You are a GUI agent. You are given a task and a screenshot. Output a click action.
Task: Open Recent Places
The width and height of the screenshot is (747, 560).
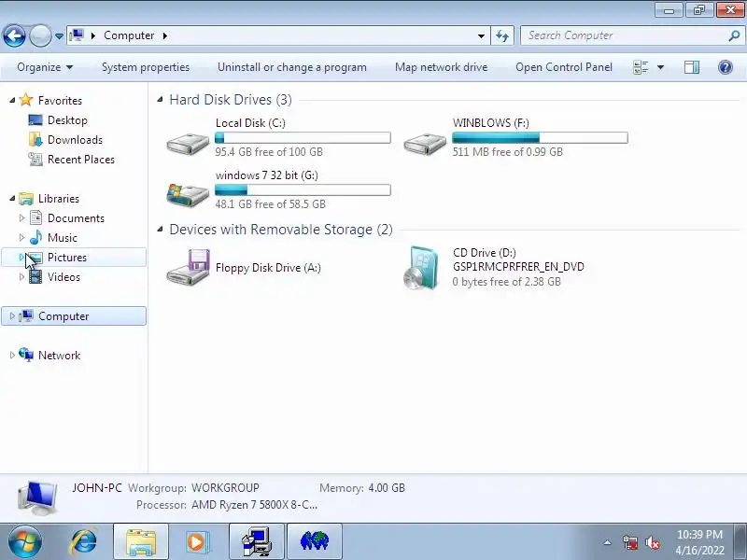81,159
